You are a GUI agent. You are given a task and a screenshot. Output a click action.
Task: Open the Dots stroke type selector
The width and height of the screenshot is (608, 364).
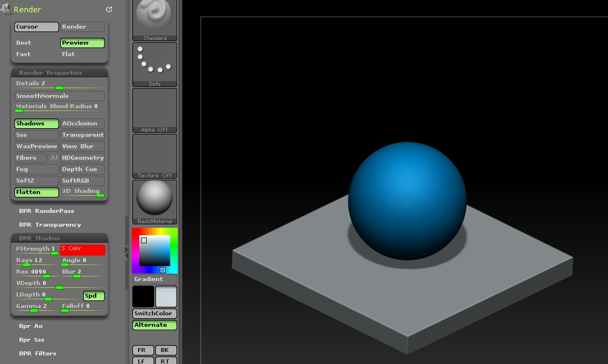pos(155,65)
